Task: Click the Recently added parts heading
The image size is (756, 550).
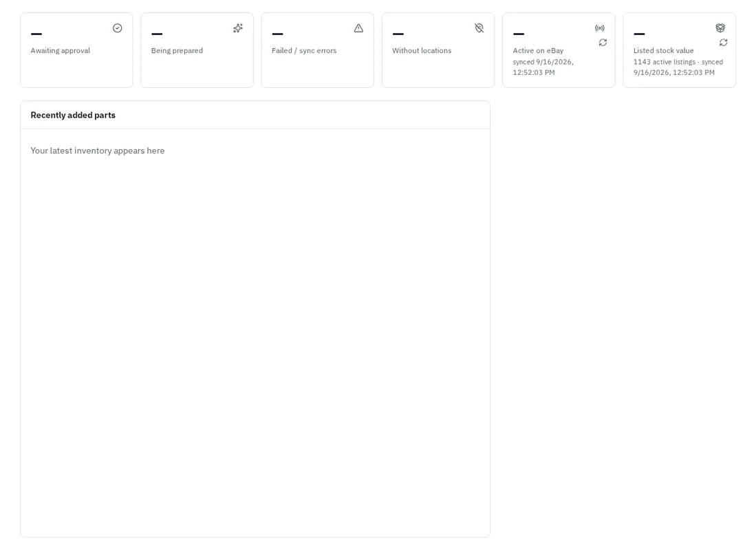Action: point(73,115)
